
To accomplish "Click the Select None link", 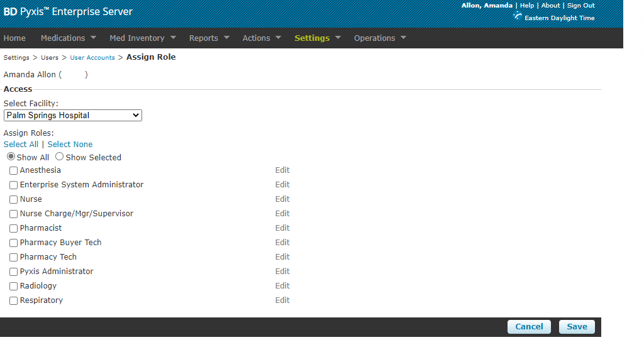I will [x=70, y=145].
